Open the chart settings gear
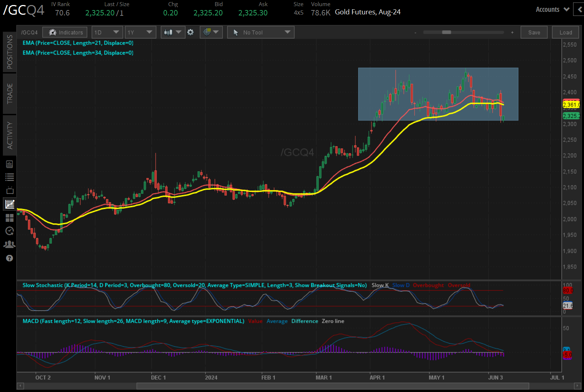 click(x=191, y=32)
